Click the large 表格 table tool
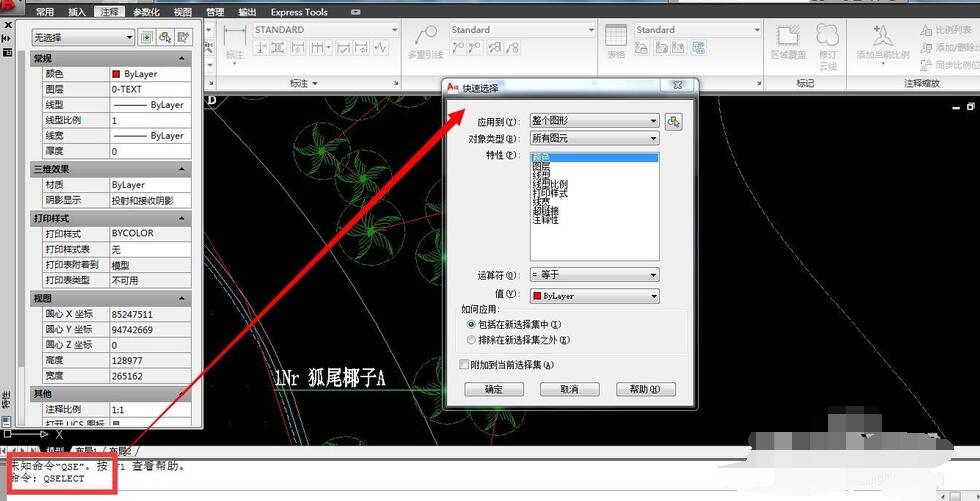This screenshot has height=501, width=980. 616,42
